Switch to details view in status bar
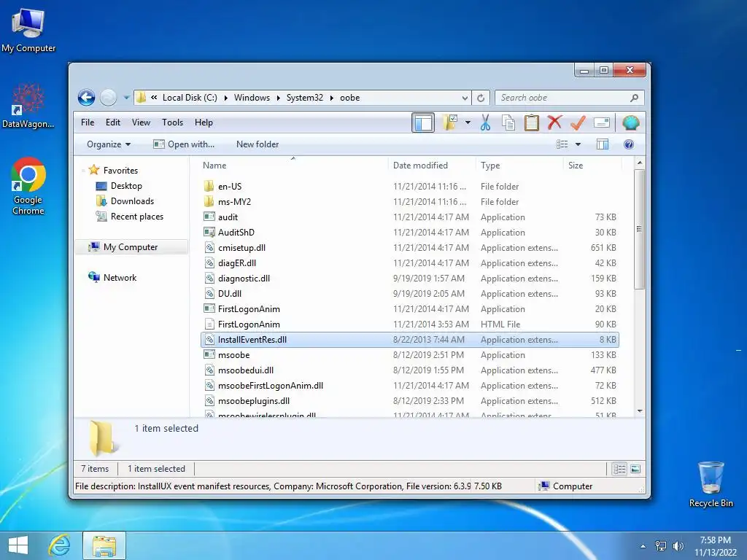This screenshot has width=747, height=560. coord(619,469)
